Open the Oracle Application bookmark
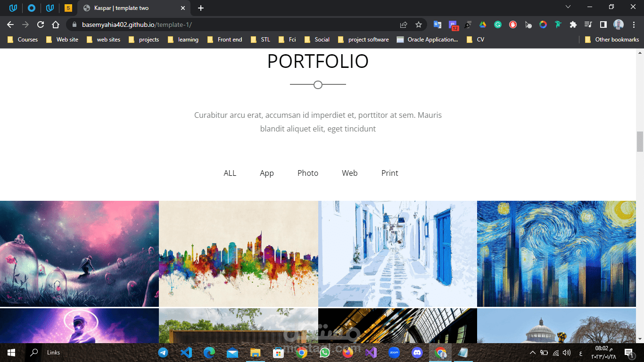 tap(427, 40)
